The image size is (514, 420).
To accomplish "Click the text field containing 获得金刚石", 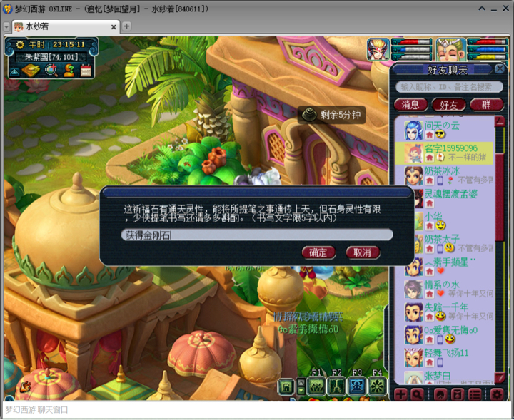I will tap(257, 235).
